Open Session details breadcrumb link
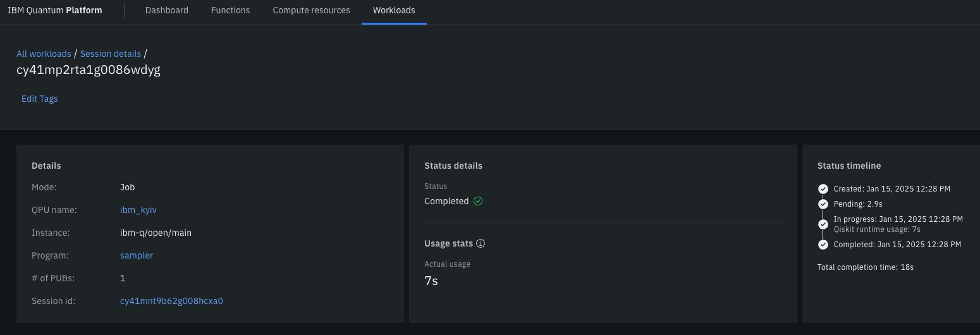The width and height of the screenshot is (980, 335). pos(111,54)
